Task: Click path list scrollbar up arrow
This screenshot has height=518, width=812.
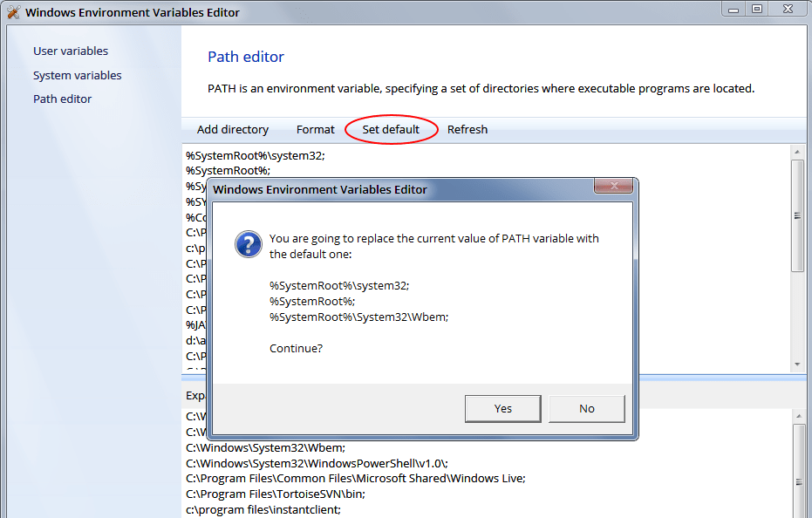Action: click(x=797, y=152)
